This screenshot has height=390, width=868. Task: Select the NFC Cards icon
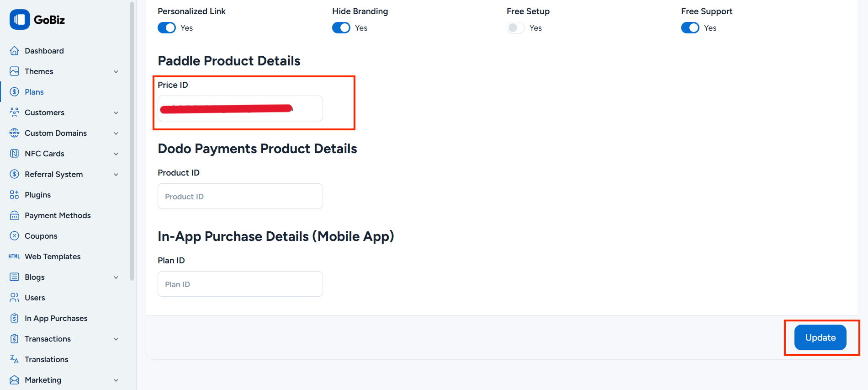pos(14,153)
